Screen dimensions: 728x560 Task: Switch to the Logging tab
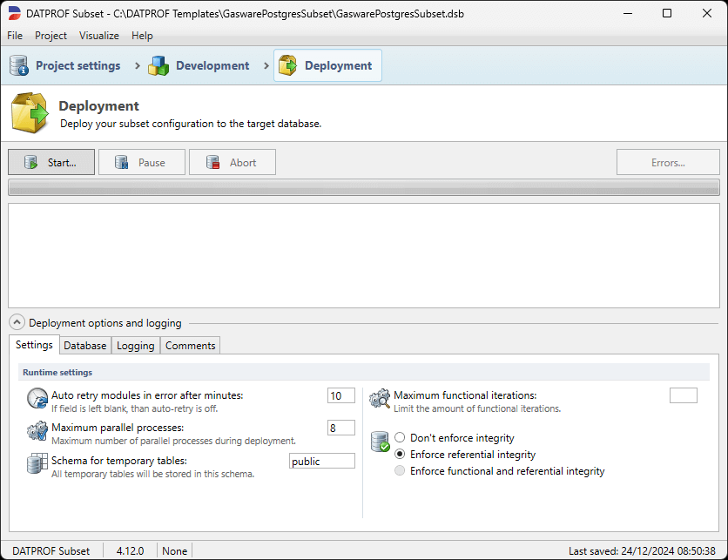135,345
